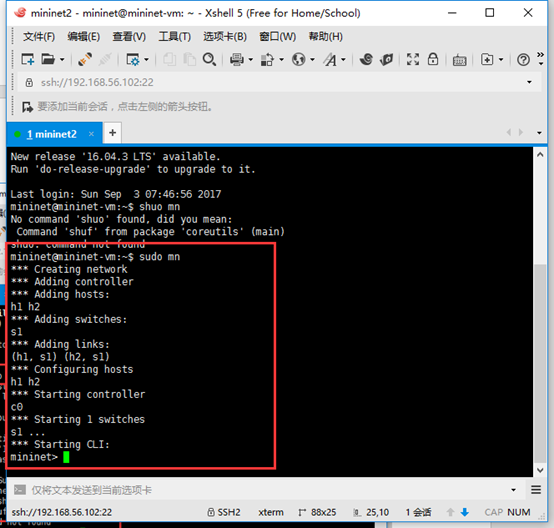554x528 pixels.
Task: Maximize the Xshell window
Action: (490, 13)
